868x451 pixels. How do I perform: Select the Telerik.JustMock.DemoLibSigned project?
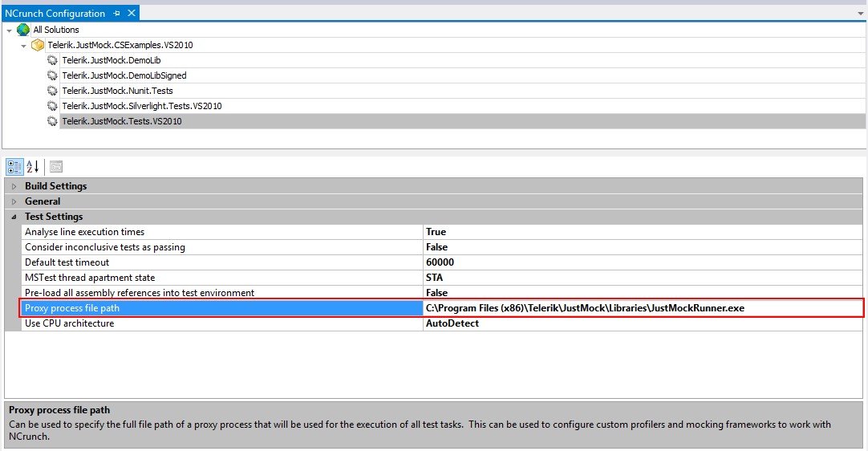124,75
